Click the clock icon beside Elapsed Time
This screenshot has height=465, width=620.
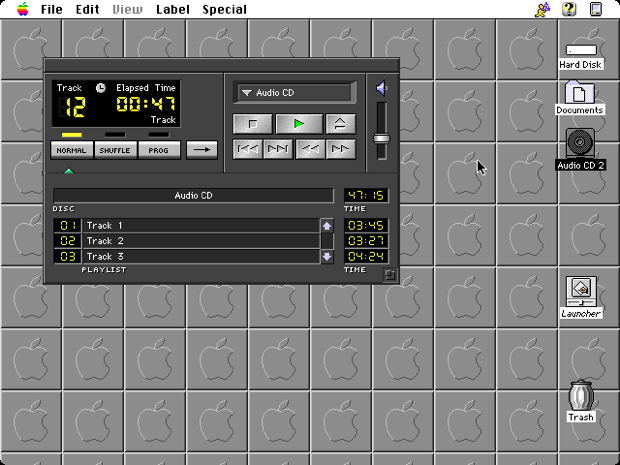[x=101, y=88]
